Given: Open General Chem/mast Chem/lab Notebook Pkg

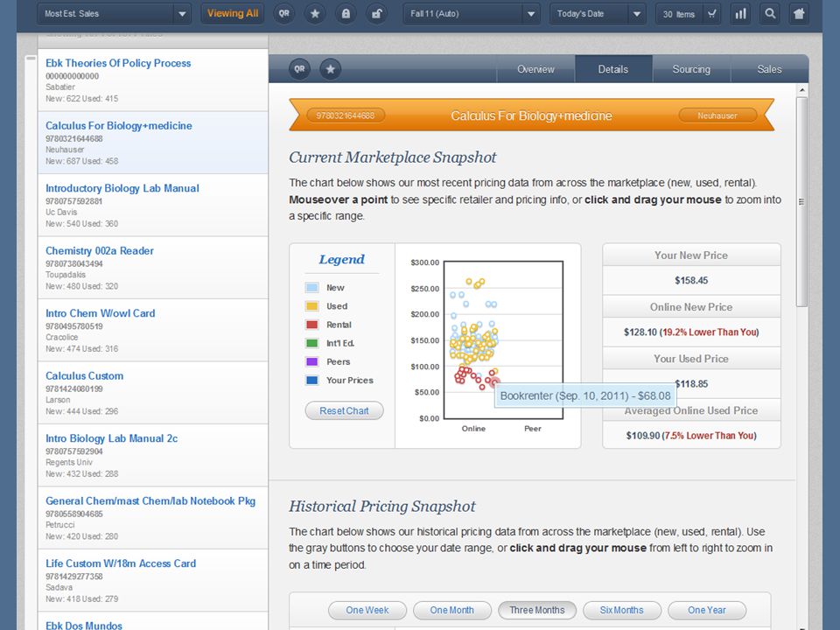Looking at the screenshot, I should pos(153,518).
